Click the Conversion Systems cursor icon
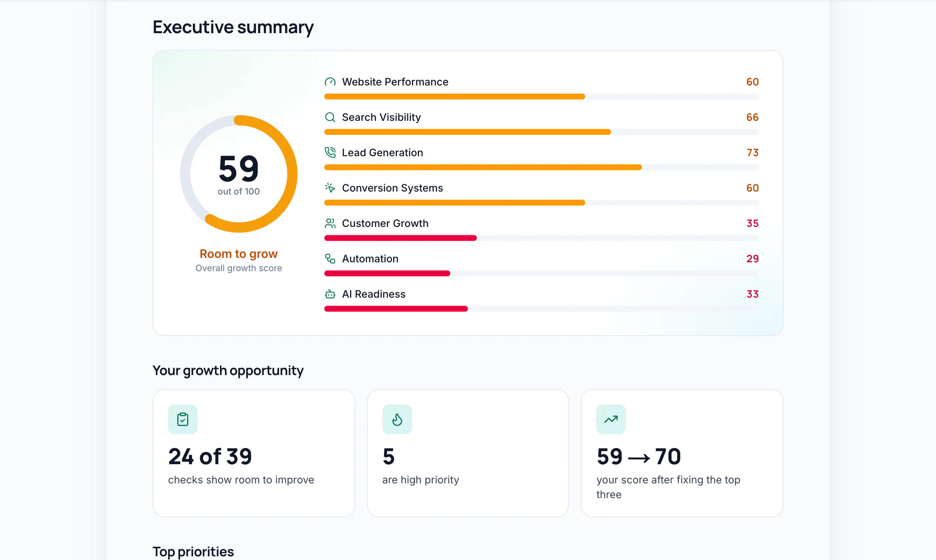The width and height of the screenshot is (936, 560). coord(330,188)
